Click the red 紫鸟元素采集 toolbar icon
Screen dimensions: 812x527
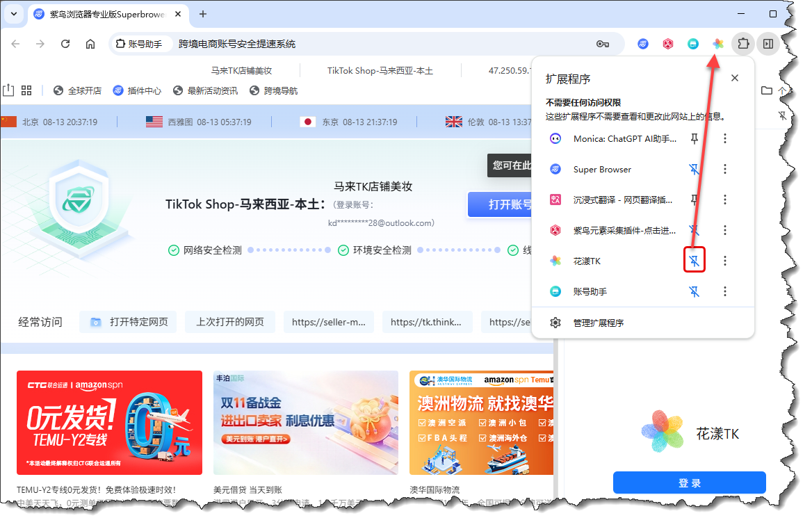pos(668,44)
